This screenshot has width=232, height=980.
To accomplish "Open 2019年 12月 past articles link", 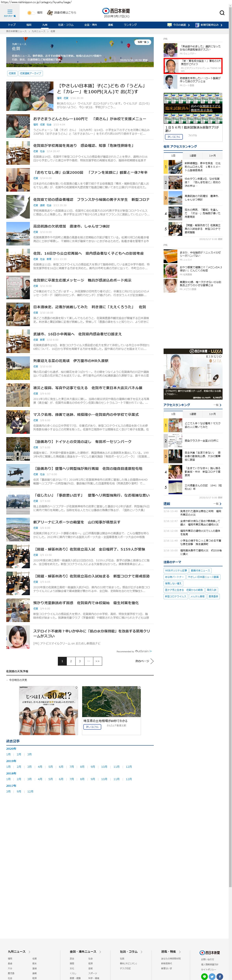I will tap(129, 767).
